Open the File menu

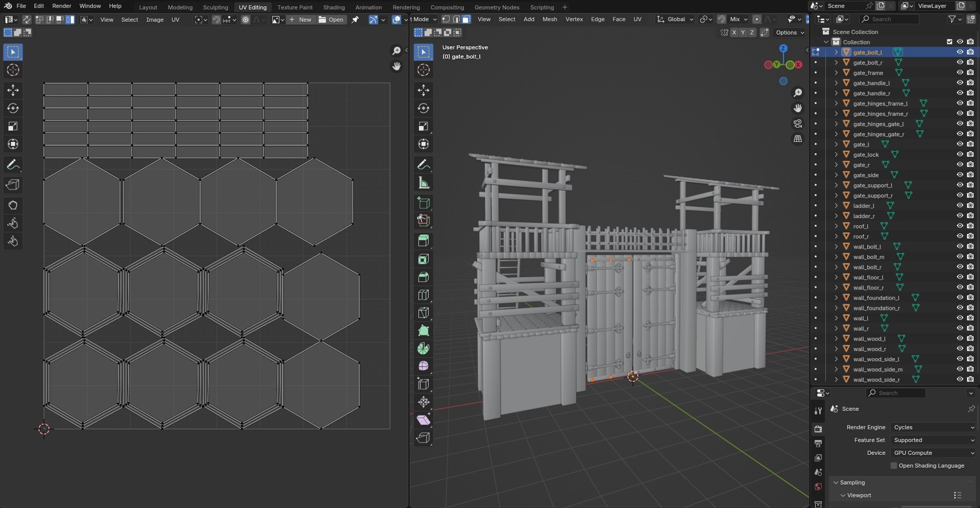coord(21,6)
